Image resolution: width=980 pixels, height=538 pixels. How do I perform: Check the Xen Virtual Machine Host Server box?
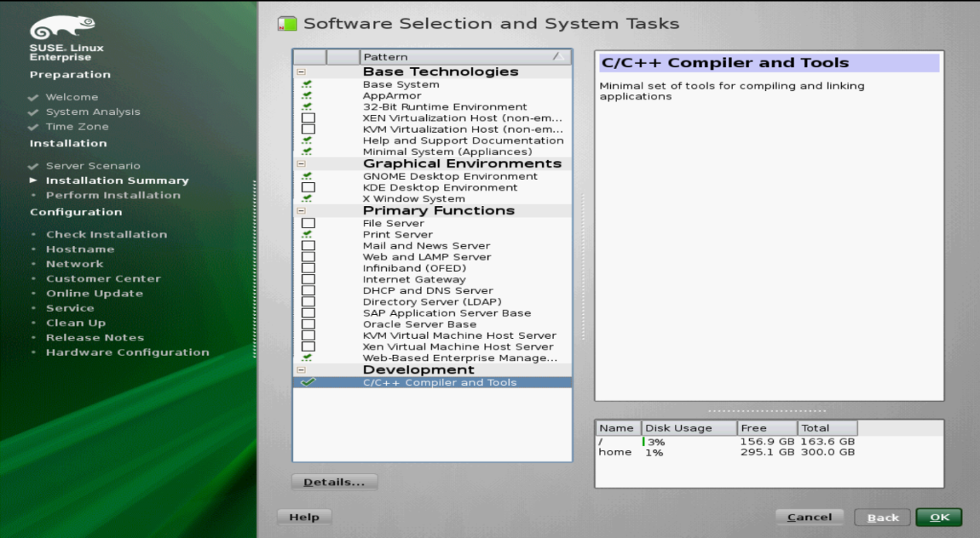coord(308,347)
